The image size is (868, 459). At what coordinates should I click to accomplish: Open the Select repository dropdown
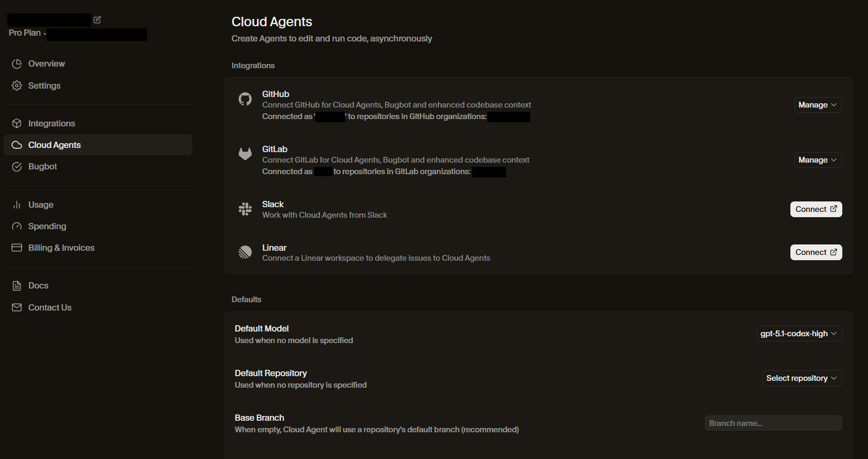click(801, 378)
